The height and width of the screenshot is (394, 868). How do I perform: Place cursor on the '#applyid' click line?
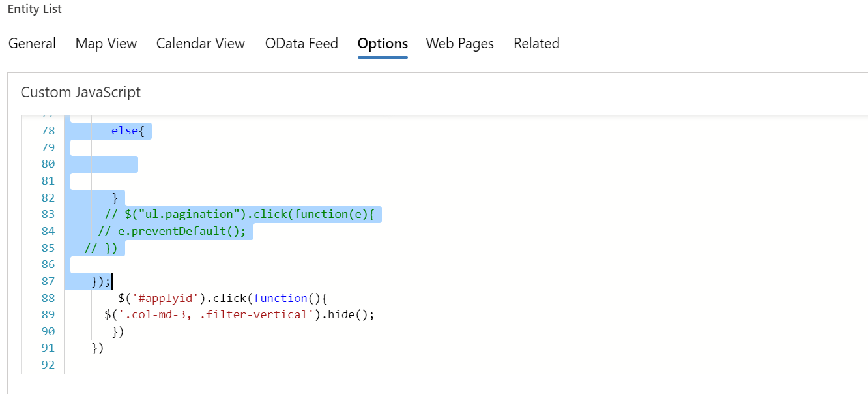(x=222, y=298)
